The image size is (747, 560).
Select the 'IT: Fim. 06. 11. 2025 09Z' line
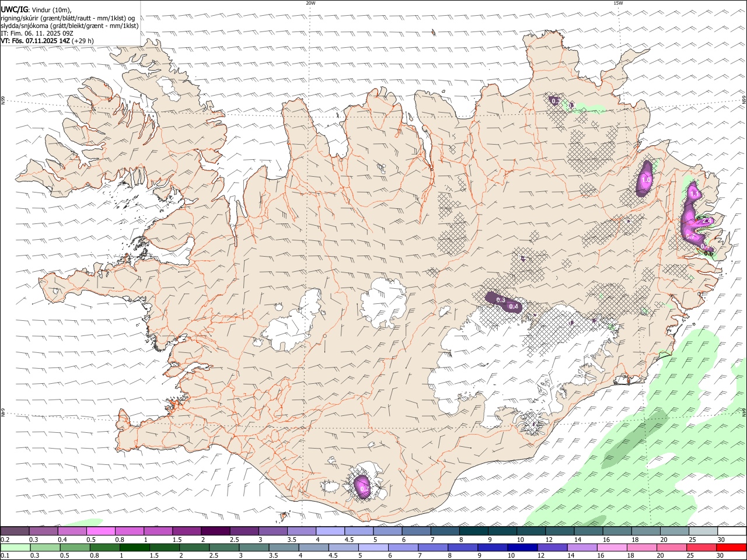[x=37, y=33]
